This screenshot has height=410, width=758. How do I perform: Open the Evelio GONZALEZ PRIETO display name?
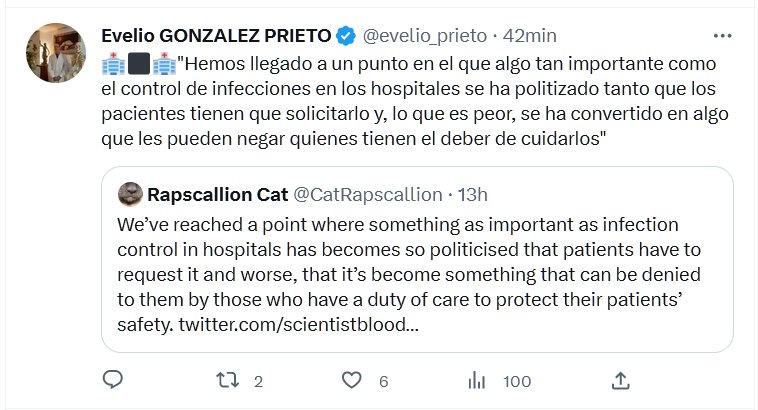coord(216,36)
